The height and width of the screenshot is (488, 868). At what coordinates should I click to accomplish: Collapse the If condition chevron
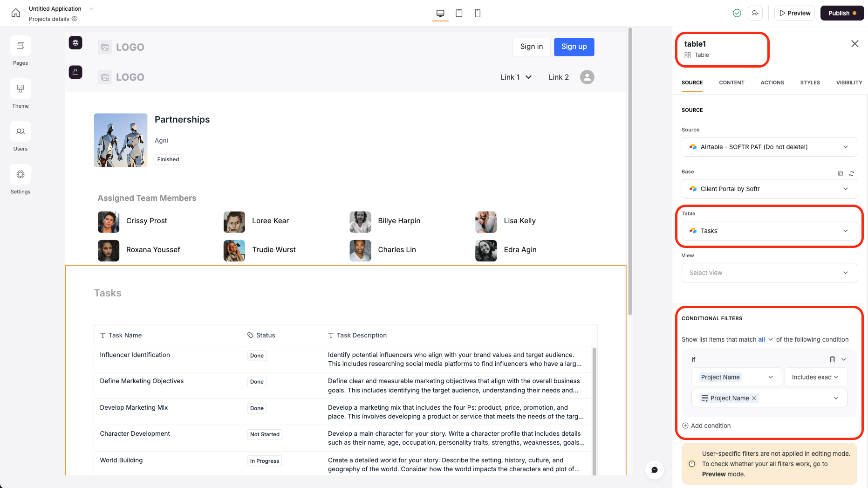844,359
